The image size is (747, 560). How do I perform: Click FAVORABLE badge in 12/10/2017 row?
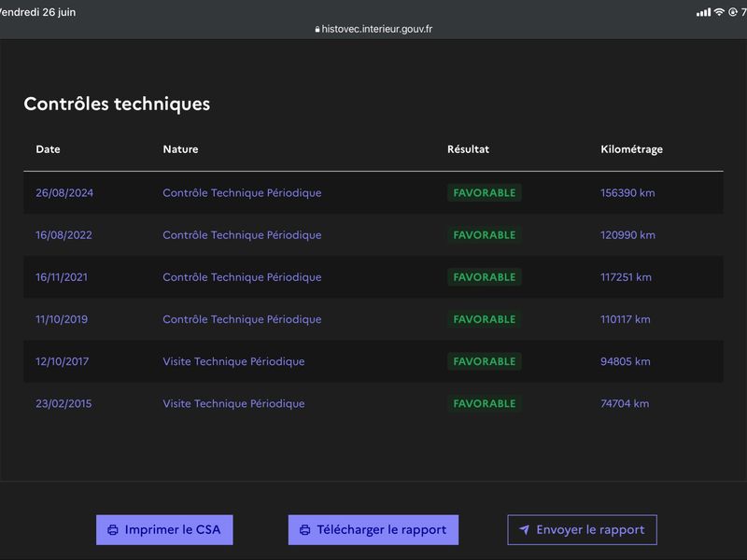coord(484,361)
